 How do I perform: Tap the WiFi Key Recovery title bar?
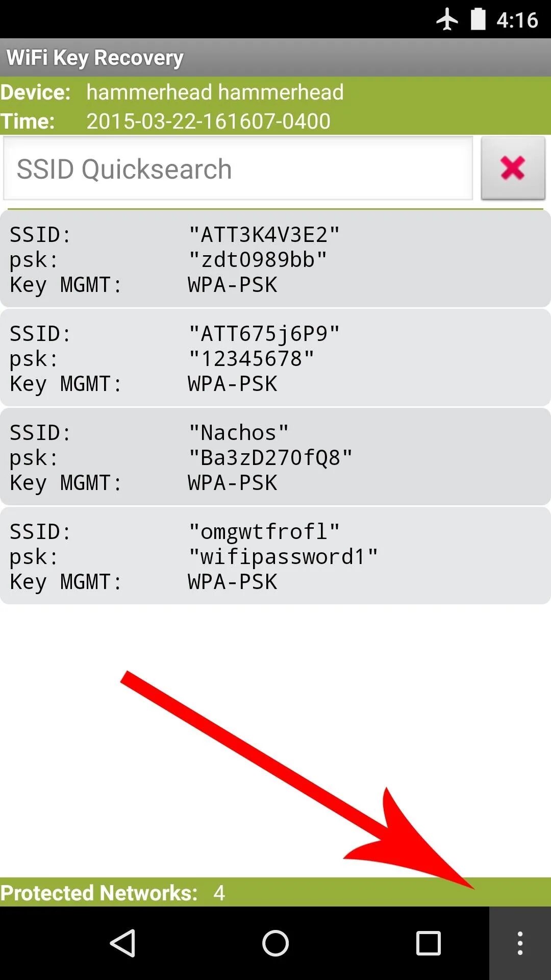point(275,58)
